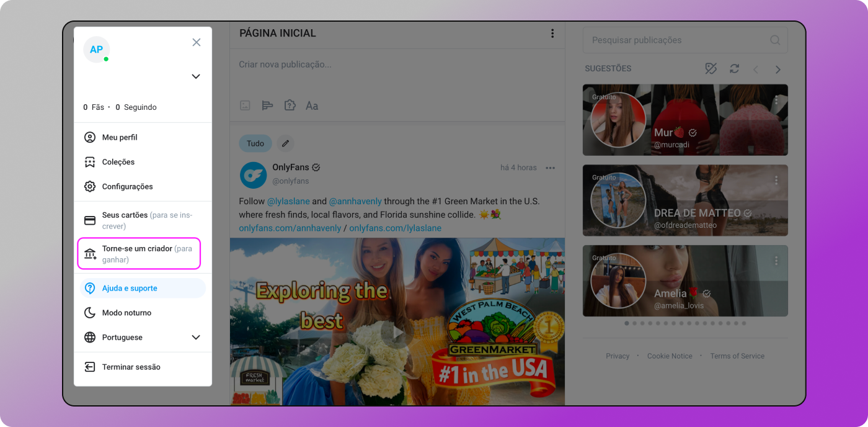Expand the profile details chevron

(195, 76)
